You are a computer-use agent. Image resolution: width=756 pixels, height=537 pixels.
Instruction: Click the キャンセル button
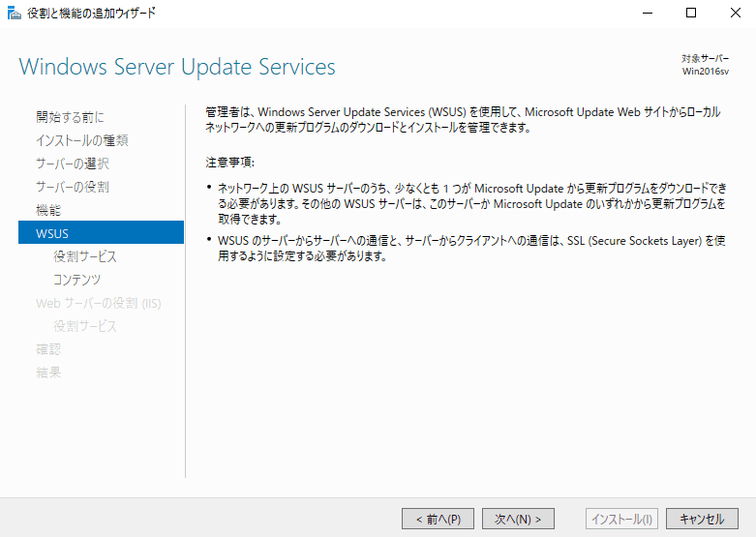(x=702, y=519)
